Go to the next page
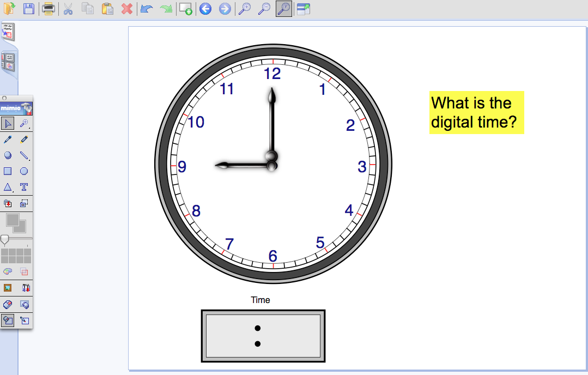Image resolution: width=588 pixels, height=375 pixels. (x=225, y=9)
